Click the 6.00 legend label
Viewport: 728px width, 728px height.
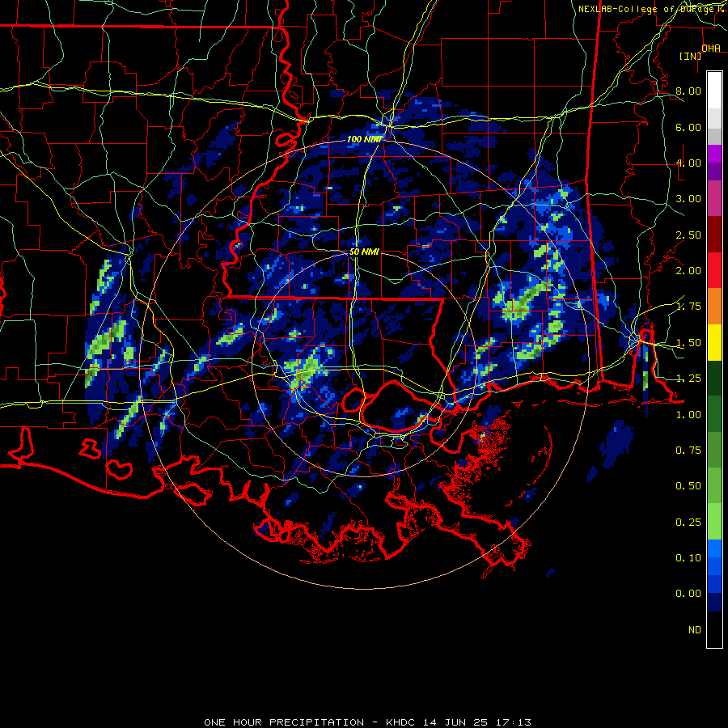[688, 127]
